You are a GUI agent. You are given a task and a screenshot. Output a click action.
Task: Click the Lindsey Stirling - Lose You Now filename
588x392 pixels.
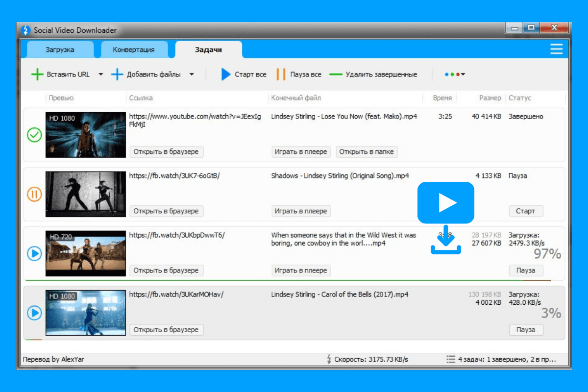[x=344, y=117]
